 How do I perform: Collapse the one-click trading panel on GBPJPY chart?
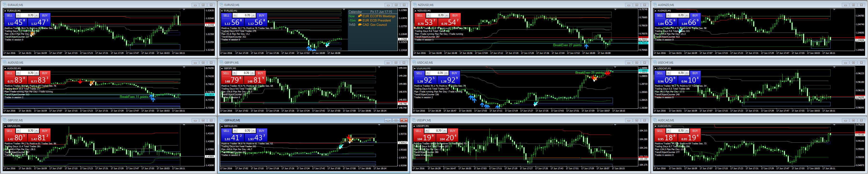[222, 68]
